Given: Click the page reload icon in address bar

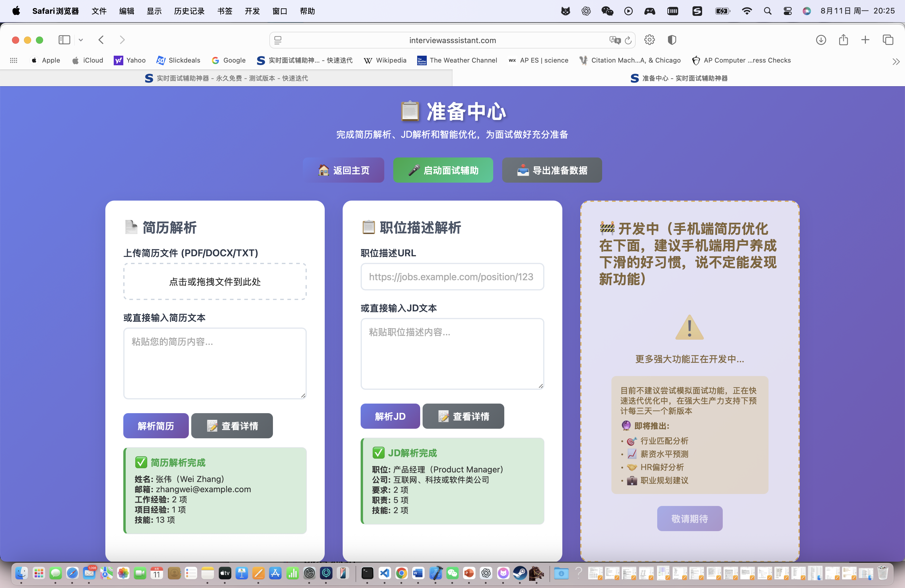Looking at the screenshot, I should pos(628,40).
